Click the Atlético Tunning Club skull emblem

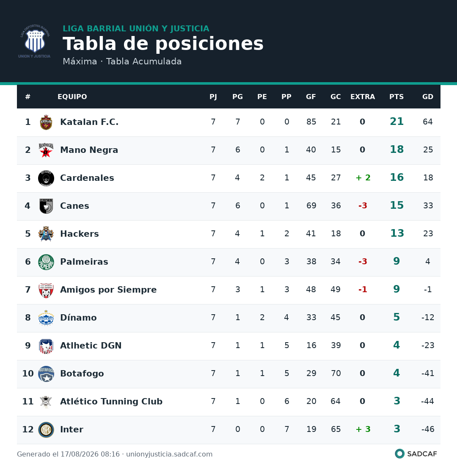(46, 401)
